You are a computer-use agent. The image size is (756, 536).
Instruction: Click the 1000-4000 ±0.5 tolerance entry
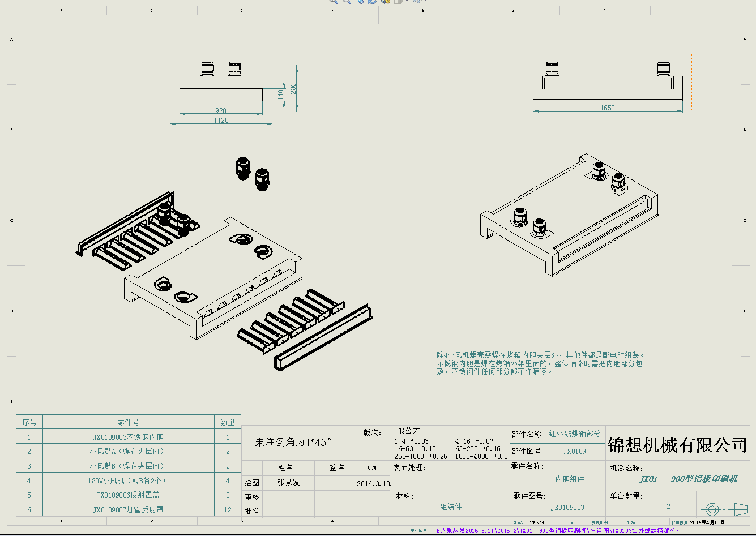[481, 456]
